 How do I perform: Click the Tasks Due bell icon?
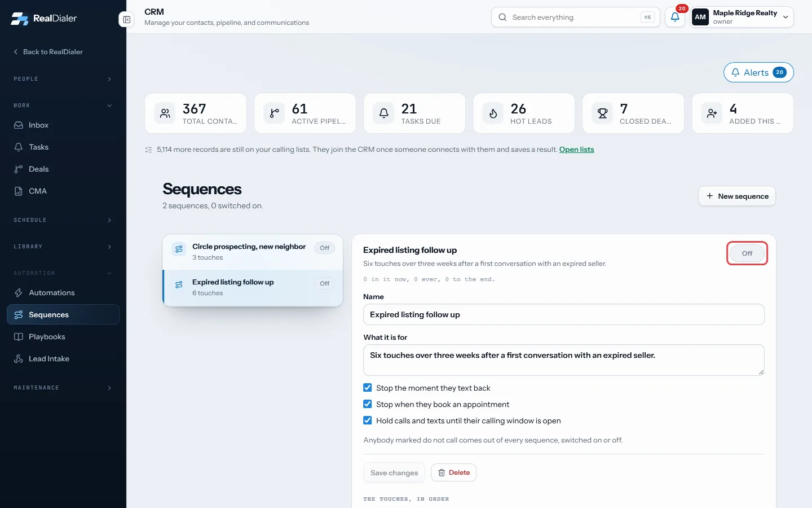coord(383,113)
